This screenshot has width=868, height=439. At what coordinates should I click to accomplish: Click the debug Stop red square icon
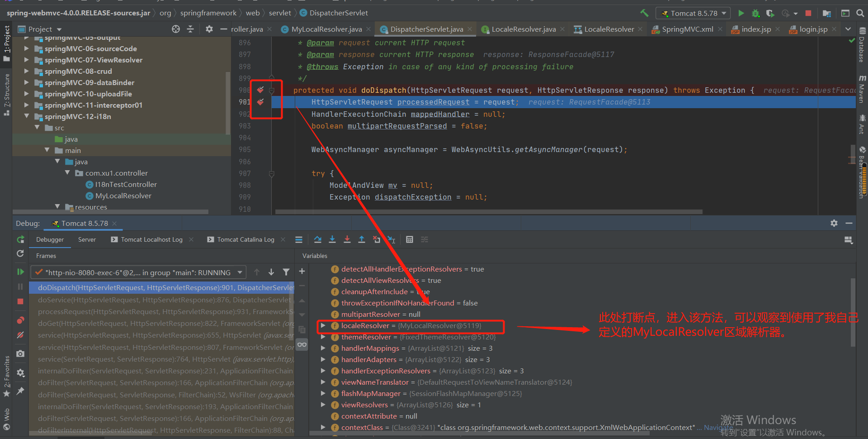pyautogui.click(x=20, y=301)
